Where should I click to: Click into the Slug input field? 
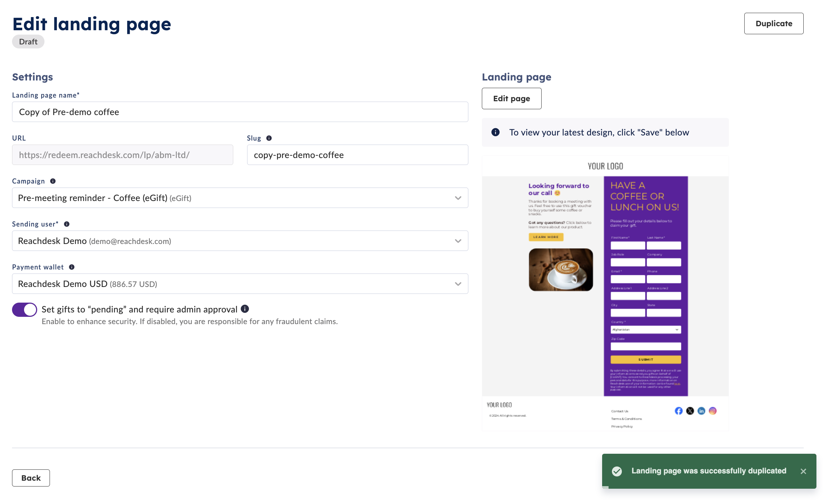click(357, 155)
